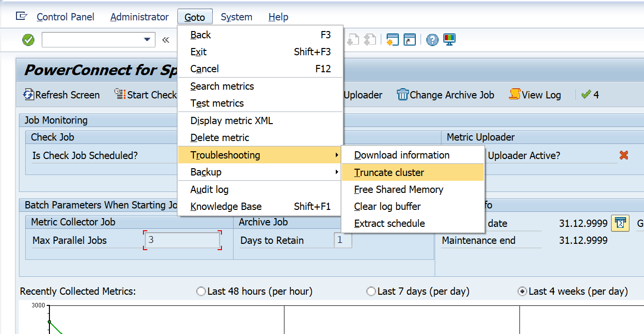
Task: Select Free Shared Memory menu entry
Action: coord(398,190)
